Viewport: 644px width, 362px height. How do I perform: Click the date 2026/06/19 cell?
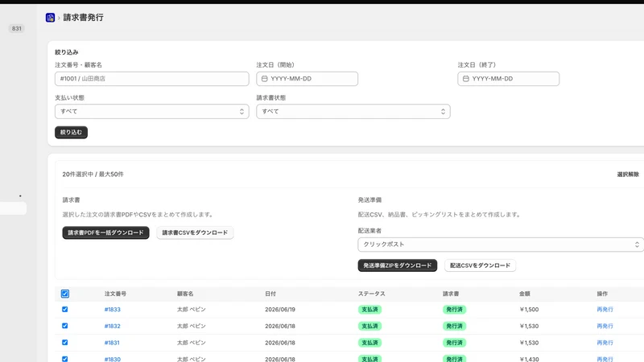(280, 310)
